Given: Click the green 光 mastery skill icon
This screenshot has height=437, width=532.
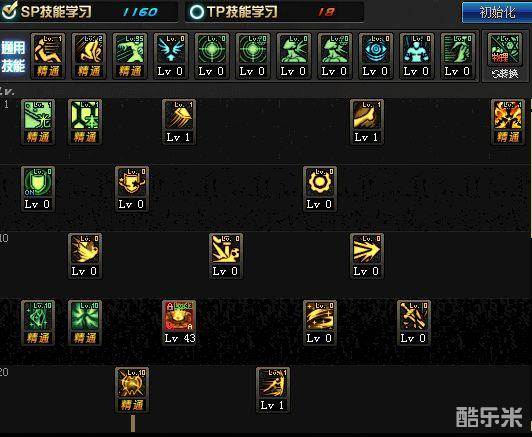Looking at the screenshot, I should [x=38, y=122].
